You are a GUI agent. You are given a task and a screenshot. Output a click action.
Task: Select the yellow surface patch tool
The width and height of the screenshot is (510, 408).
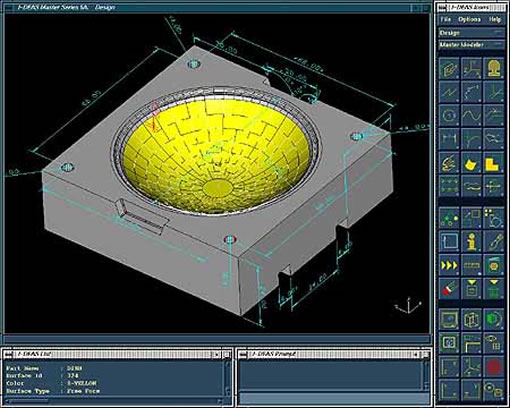coord(471,163)
